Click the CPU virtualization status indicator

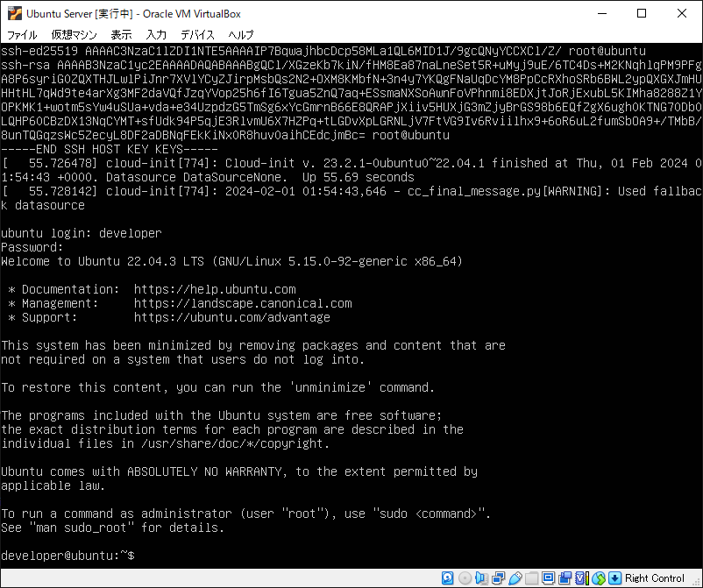(581, 578)
